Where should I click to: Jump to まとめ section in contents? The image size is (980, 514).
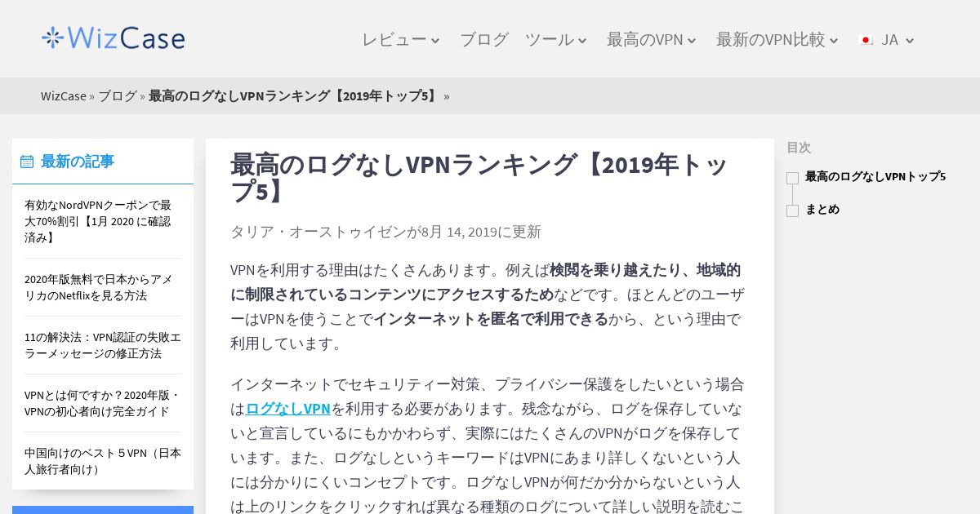(x=822, y=209)
